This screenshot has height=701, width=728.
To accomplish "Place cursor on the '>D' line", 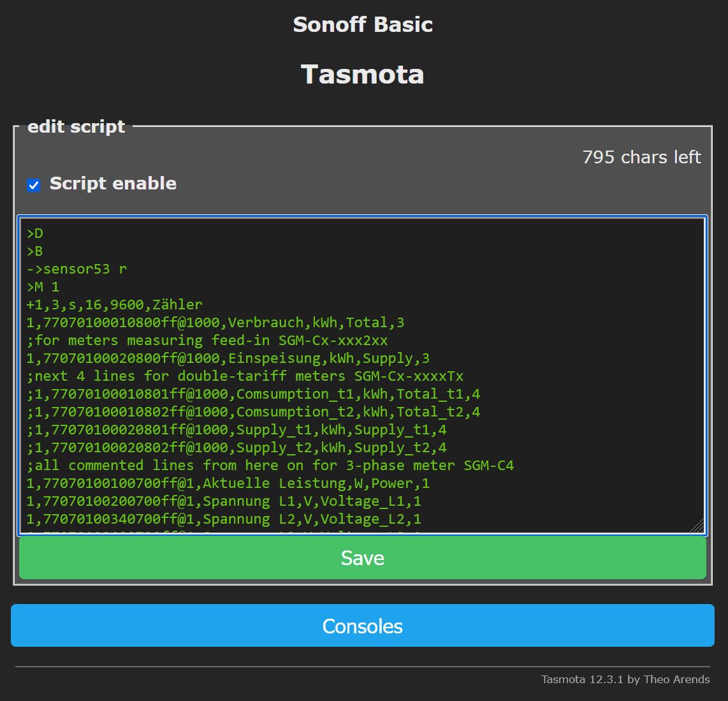I will pyautogui.click(x=35, y=233).
